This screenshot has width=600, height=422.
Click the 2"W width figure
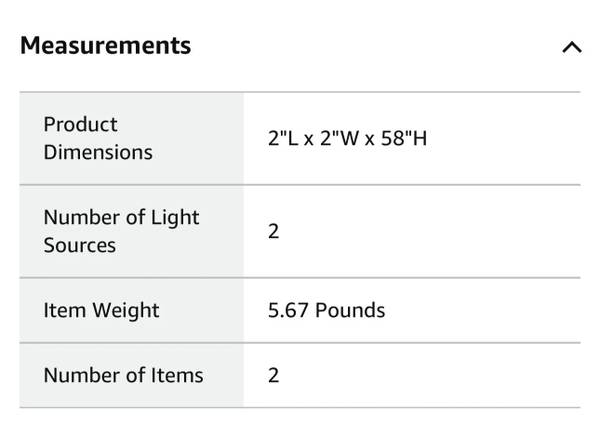click(x=338, y=138)
